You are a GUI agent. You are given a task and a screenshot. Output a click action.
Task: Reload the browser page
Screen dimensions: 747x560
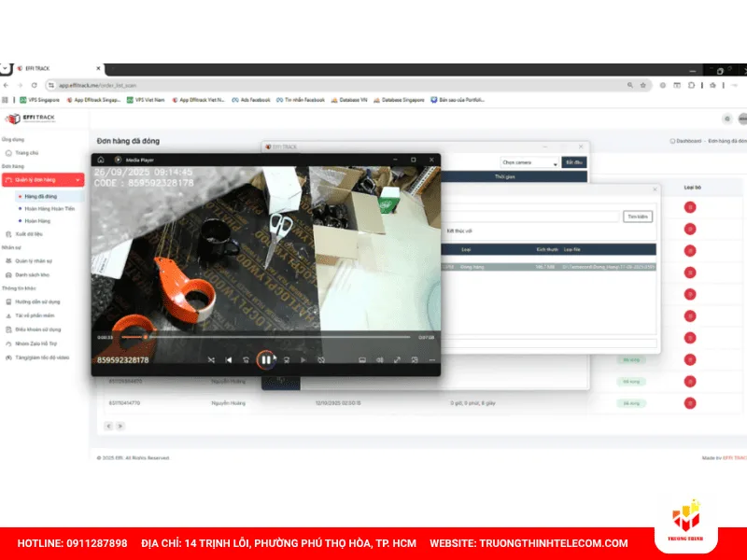coord(35,85)
